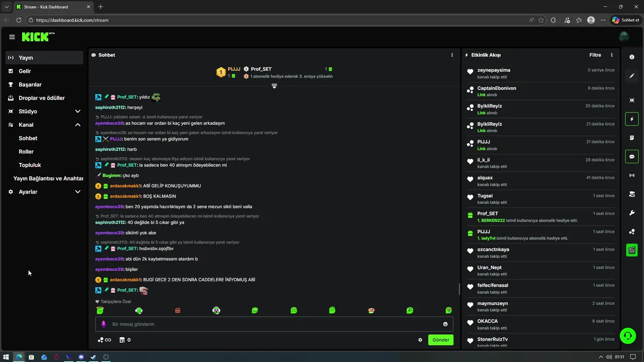The image size is (644, 362).
Task: Select Topluluk under Kanal
Action: (30, 165)
